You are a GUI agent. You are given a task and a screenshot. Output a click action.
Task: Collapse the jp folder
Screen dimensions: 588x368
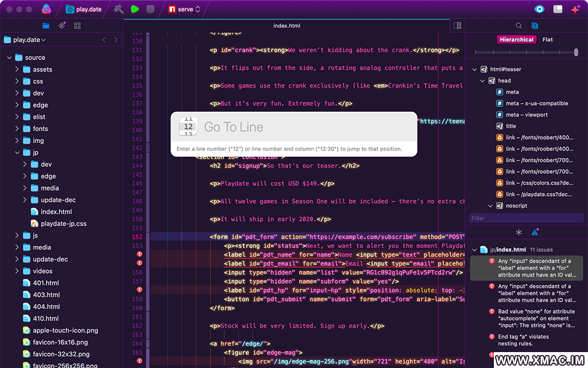tap(17, 152)
